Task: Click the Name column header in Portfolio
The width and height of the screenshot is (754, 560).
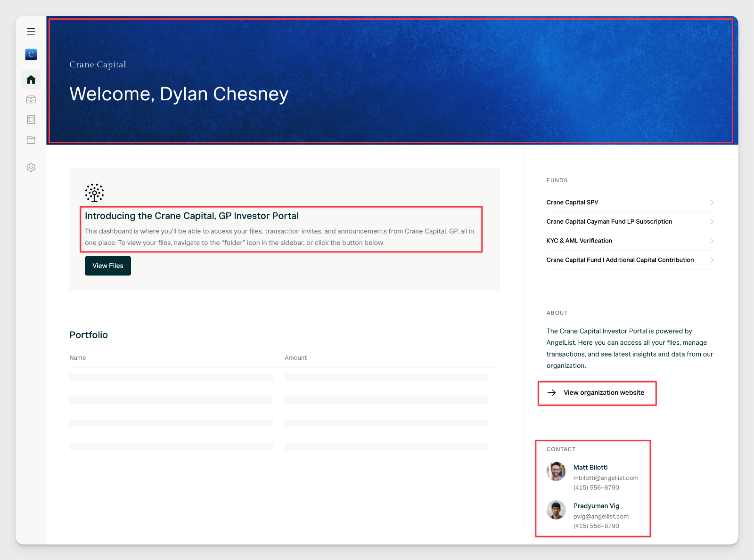Action: click(x=78, y=357)
